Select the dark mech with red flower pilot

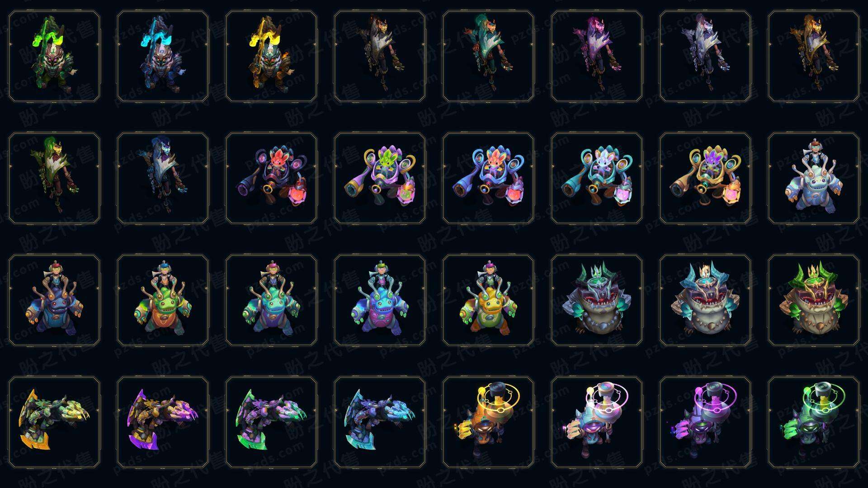click(x=271, y=178)
